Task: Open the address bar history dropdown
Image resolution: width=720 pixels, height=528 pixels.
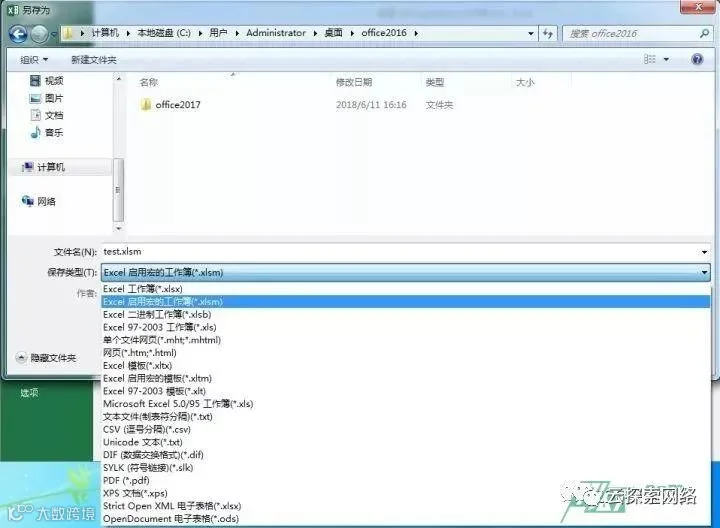Action: 531,34
